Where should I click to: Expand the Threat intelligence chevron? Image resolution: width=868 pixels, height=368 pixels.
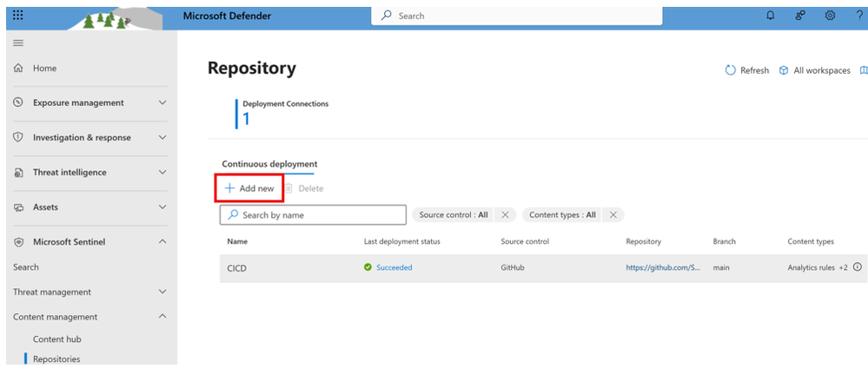162,172
